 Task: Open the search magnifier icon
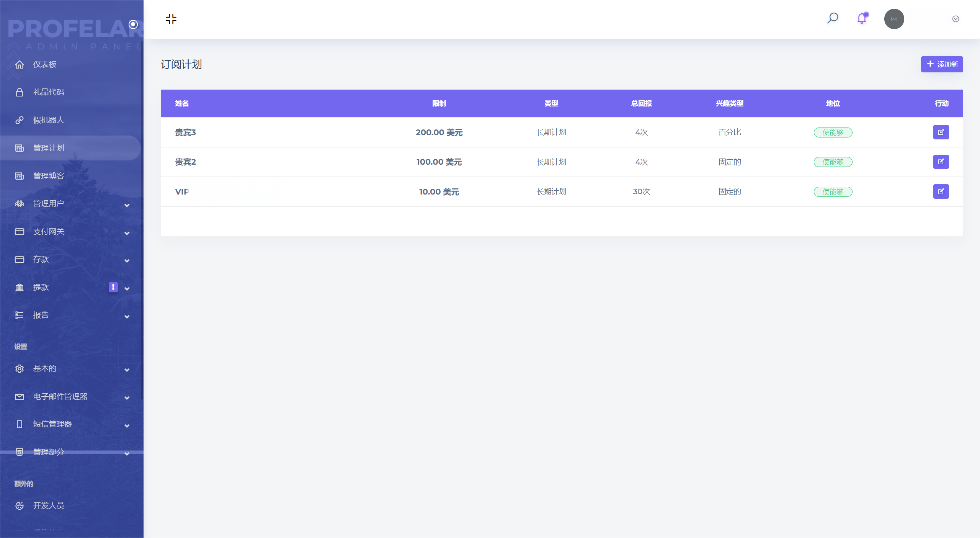pyautogui.click(x=833, y=18)
